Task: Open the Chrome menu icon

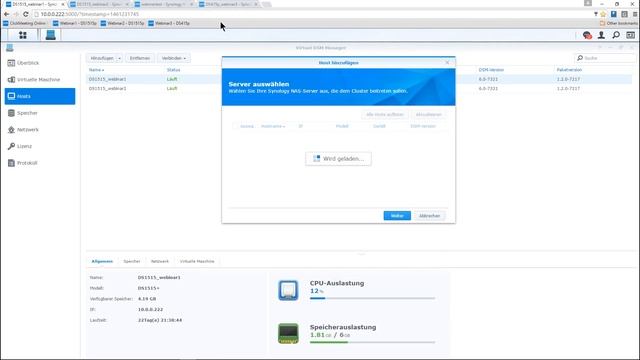Action: click(x=636, y=14)
